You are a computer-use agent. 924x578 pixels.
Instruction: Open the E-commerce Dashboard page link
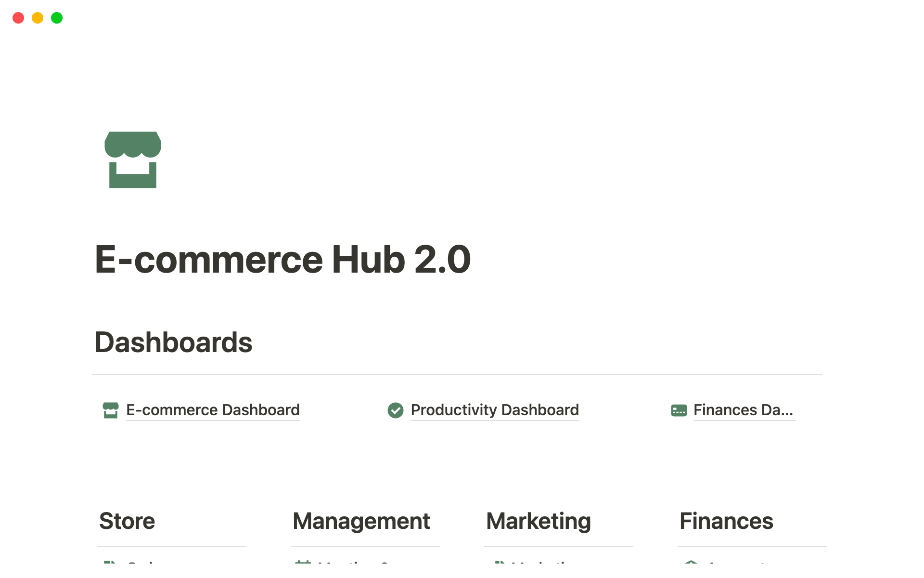tap(213, 410)
